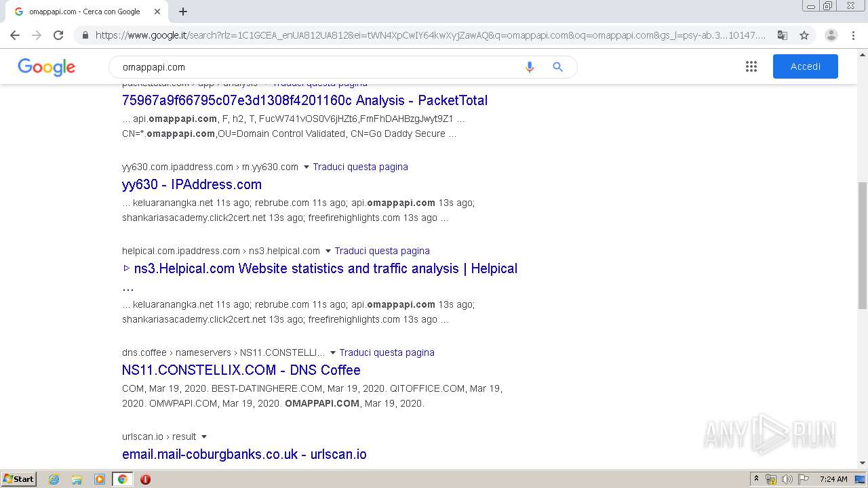
Task: Open email.mail-coburgbanks.co.uk urlscan.io result
Action: [244, 454]
